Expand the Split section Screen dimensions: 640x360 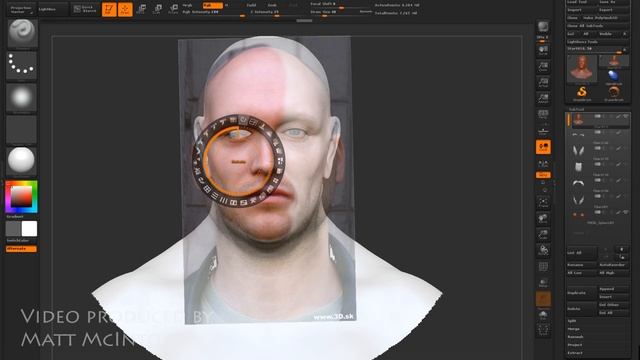coord(572,321)
